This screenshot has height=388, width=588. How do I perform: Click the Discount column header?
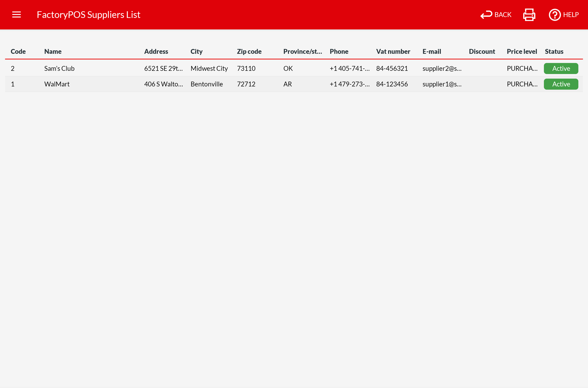click(482, 51)
